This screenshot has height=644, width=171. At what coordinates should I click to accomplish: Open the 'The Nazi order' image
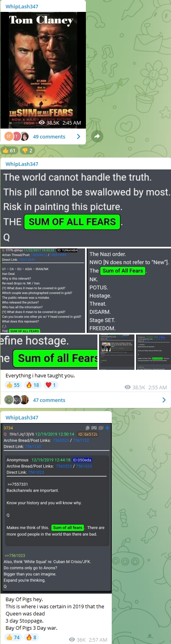point(129,290)
